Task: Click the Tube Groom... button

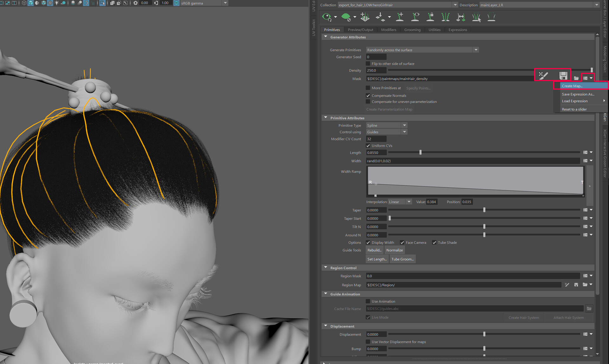Action: point(402,259)
